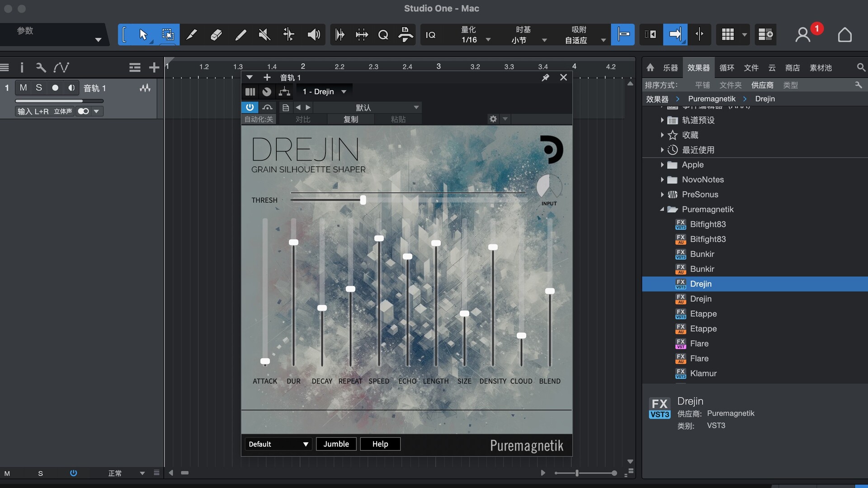This screenshot has height=488, width=868.
Task: Switch to the 循环 browser tab
Action: tap(726, 68)
